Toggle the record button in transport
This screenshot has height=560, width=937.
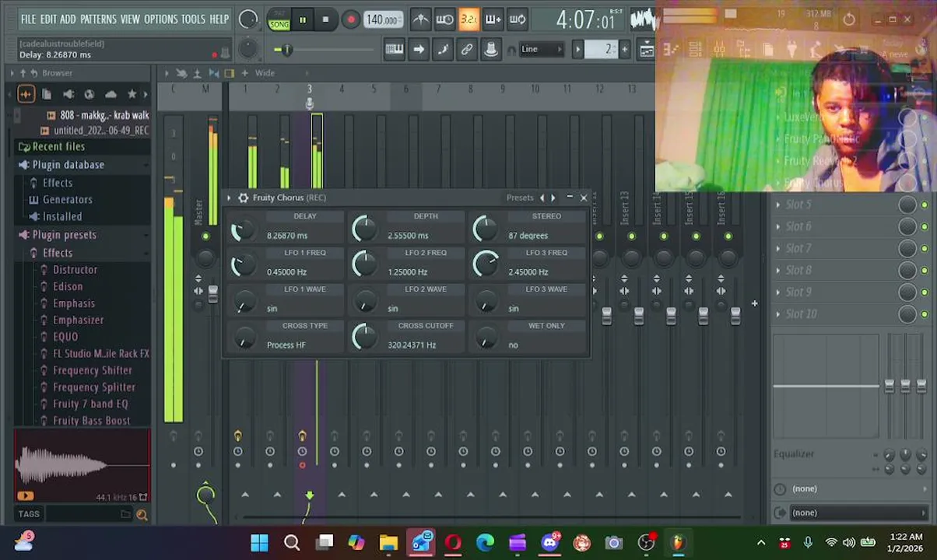[x=350, y=19]
